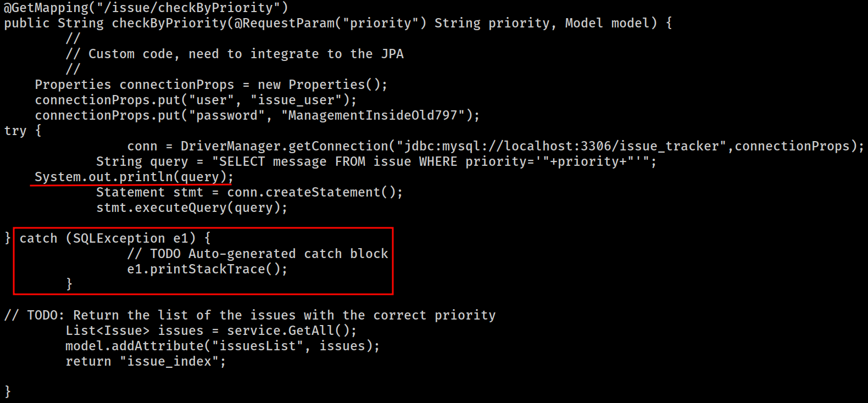Viewport: 868px width, 403px height.
Task: Click the "TODO Auto-generated catch block" comment
Action: [x=258, y=254]
